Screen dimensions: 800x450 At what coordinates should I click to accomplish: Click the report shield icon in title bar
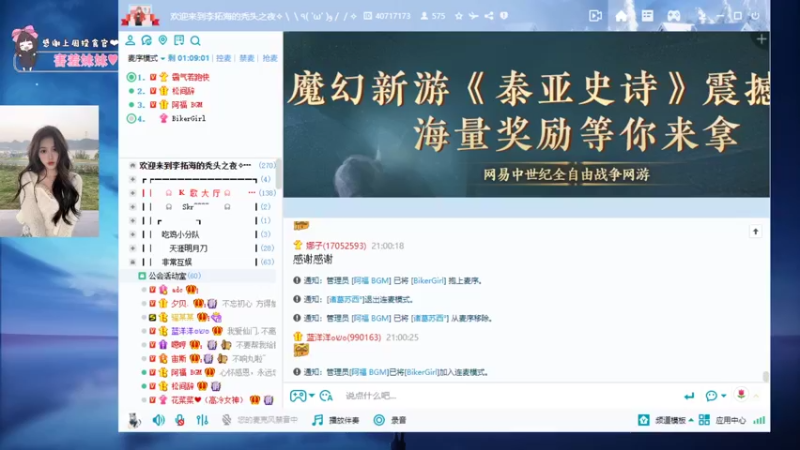coord(504,16)
